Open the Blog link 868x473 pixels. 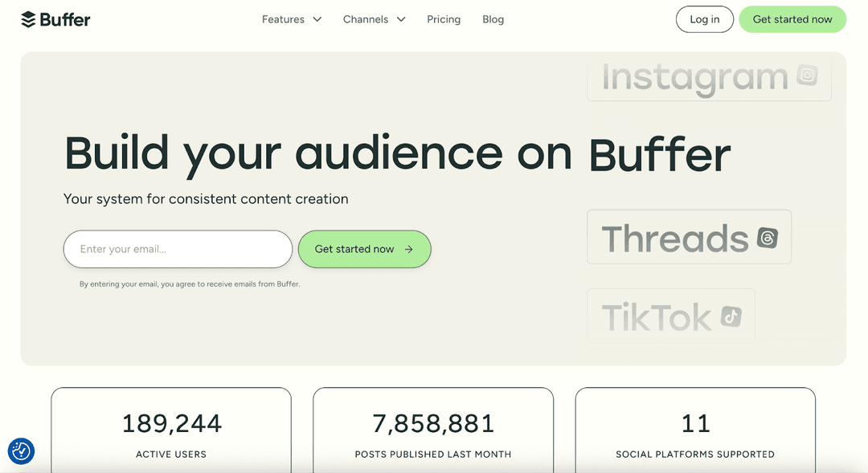coord(493,19)
